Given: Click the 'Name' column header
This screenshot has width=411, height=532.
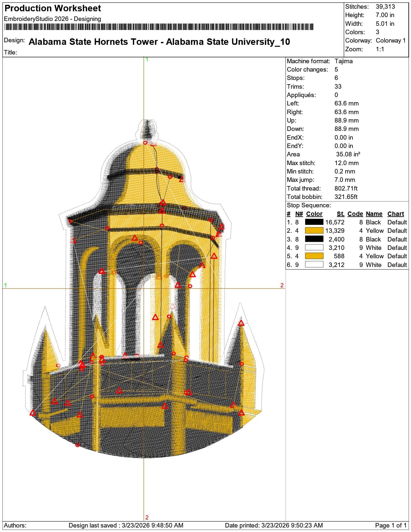Looking at the screenshot, I should click(x=374, y=214).
